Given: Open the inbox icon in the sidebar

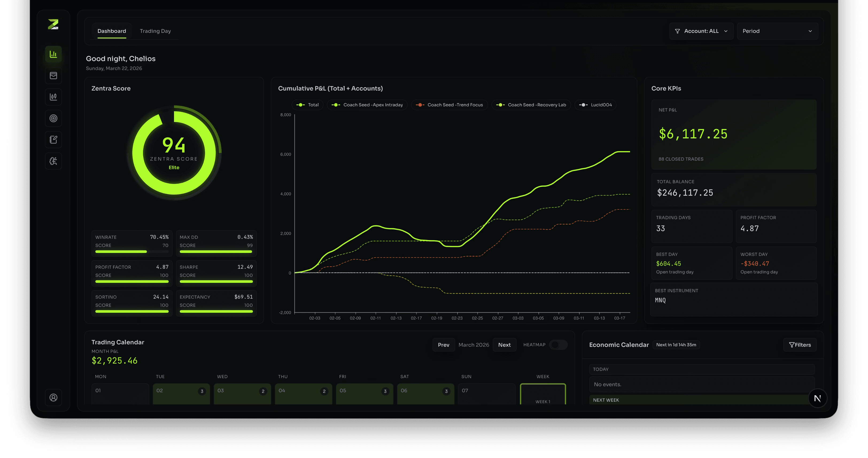Looking at the screenshot, I should (53, 76).
